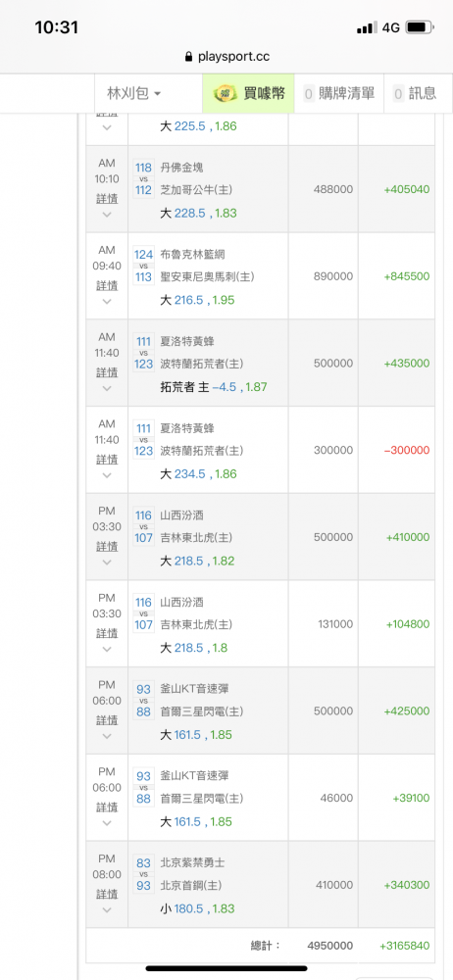The height and width of the screenshot is (980, 453).
Task: Expand 詳情 for the PM 08:00 Beijing game
Action: point(107,895)
